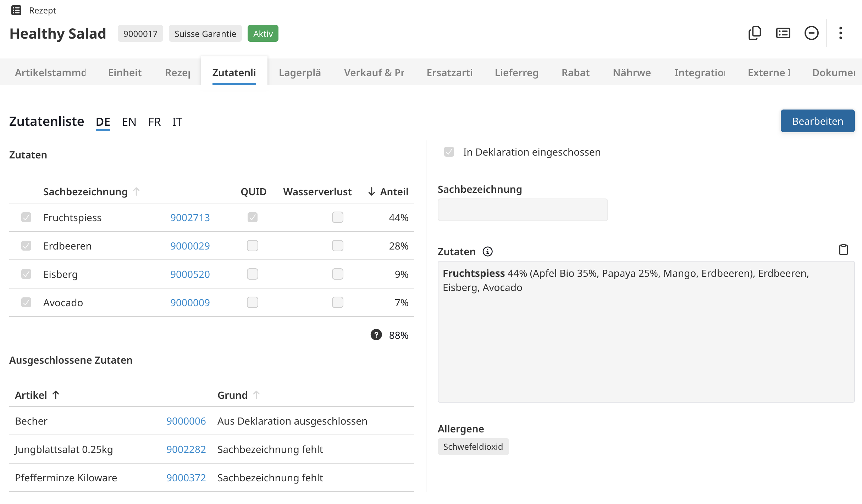Click the circled minus deactivate icon
This screenshot has width=862, height=504.
pos(811,33)
